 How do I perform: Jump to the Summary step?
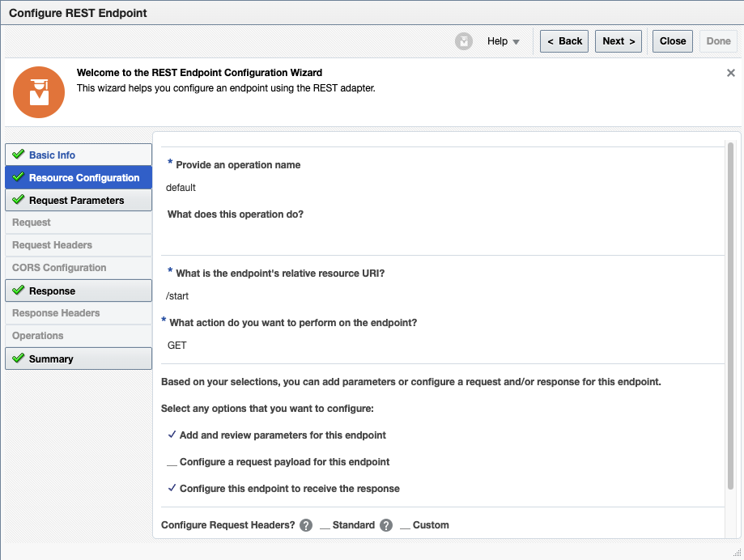(x=79, y=358)
